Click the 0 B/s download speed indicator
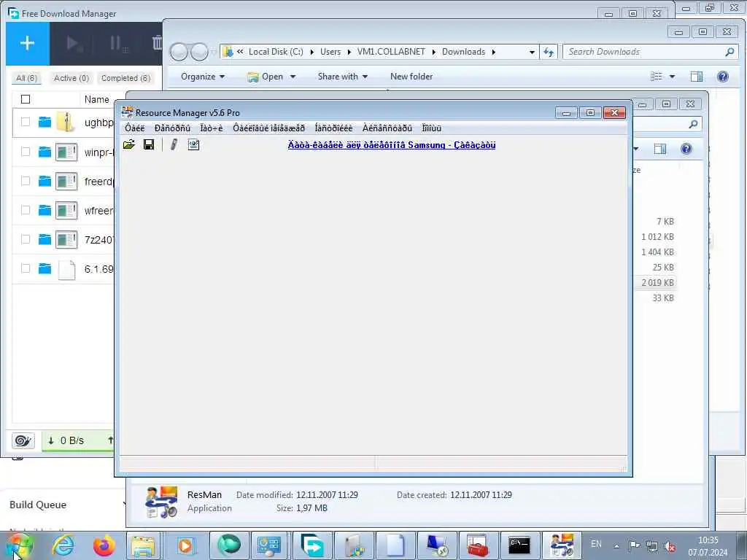The width and height of the screenshot is (747, 560). pos(66,440)
